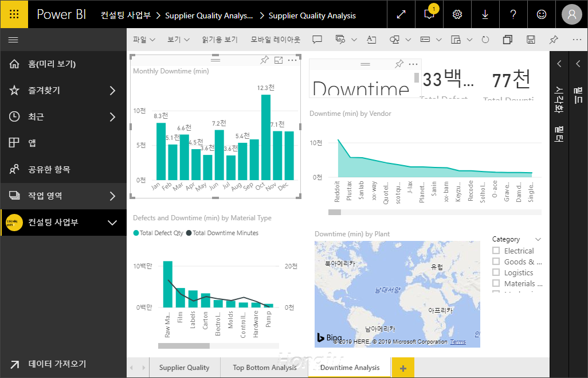Click the Raw Materials bar in defects chart
The image size is (588, 378).
point(167,284)
